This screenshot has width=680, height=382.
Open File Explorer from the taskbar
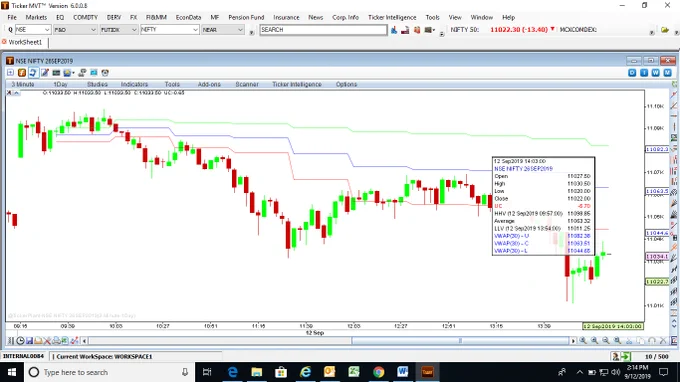[257, 372]
